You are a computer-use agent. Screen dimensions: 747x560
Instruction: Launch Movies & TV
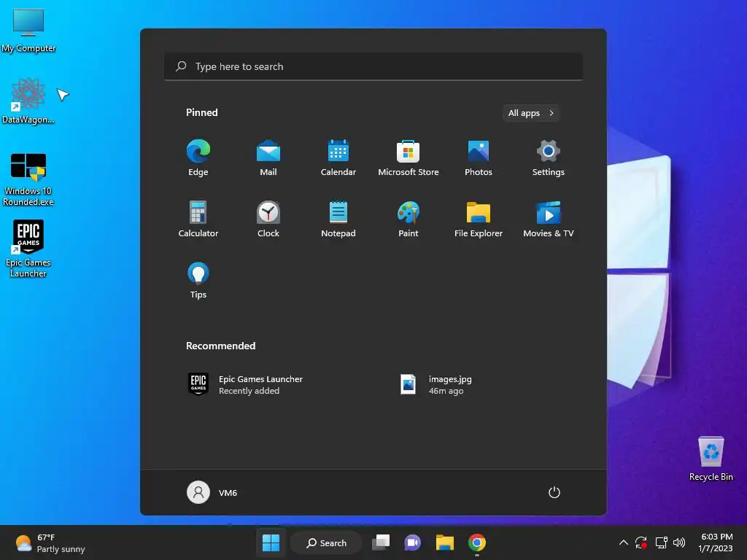[549, 219]
